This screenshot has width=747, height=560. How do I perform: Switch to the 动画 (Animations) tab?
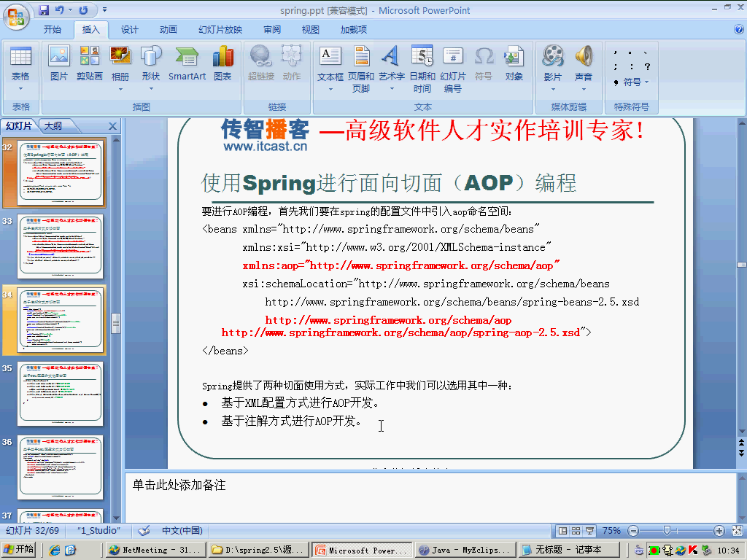tap(169, 29)
